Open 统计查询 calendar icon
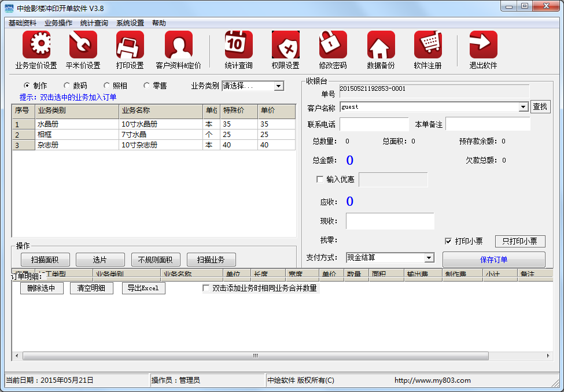The height and width of the screenshot is (392, 564). (x=238, y=45)
